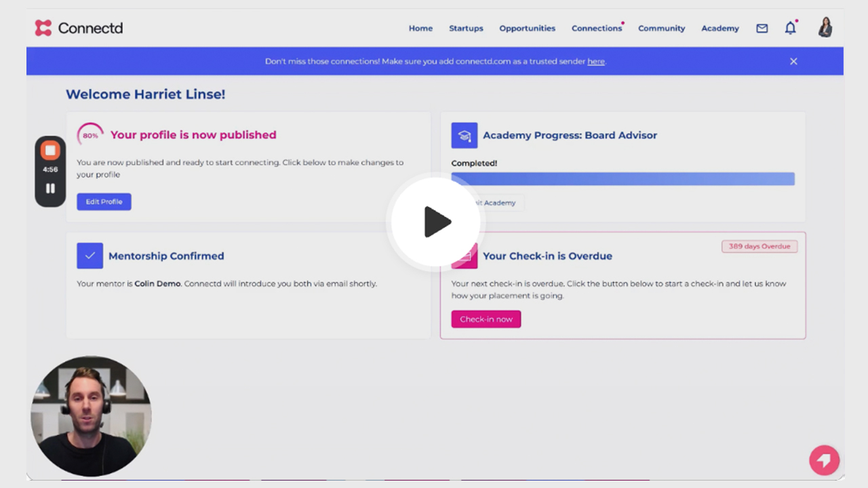Screen dimensions: 868x488
Task: Open the Connections menu item
Action: (x=597, y=28)
